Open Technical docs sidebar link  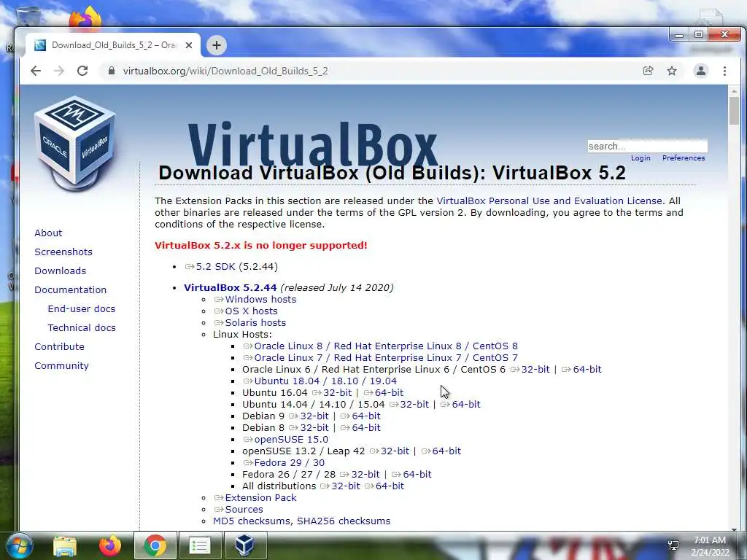coord(82,327)
